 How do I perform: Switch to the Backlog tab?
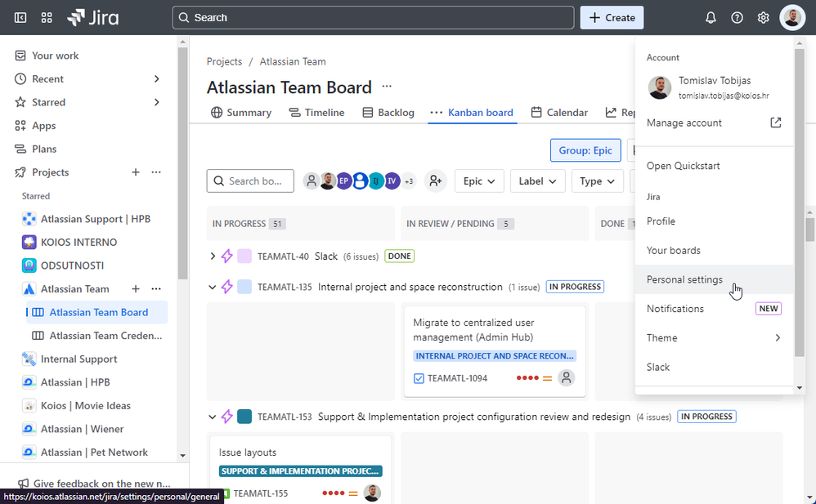388,113
